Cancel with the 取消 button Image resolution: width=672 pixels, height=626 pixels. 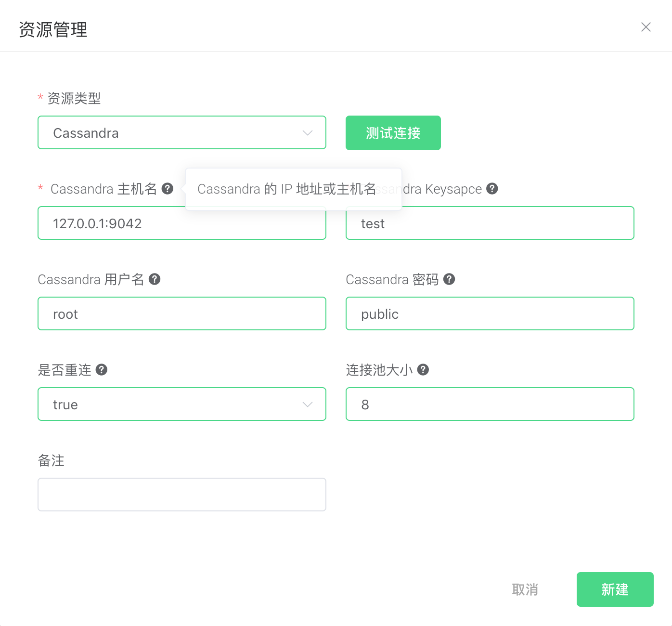[x=525, y=589]
